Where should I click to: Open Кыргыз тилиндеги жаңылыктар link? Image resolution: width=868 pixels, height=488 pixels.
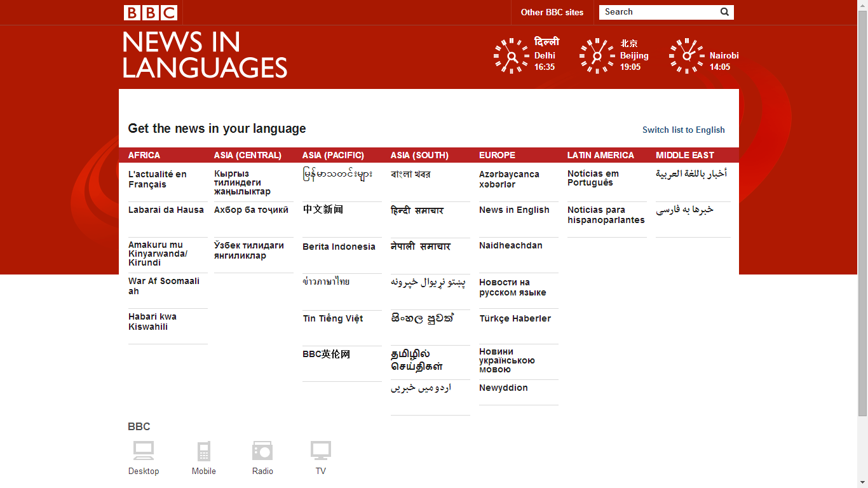pyautogui.click(x=242, y=182)
